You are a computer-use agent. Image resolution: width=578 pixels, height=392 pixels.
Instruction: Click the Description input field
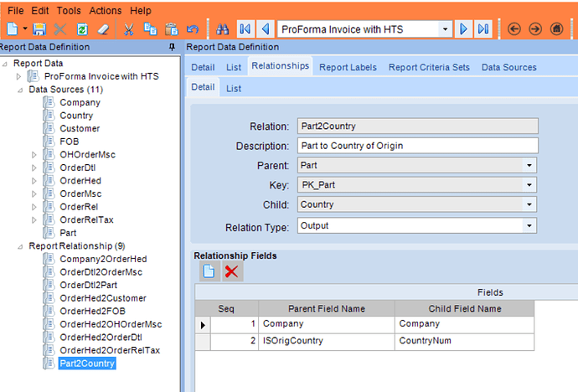(x=418, y=146)
